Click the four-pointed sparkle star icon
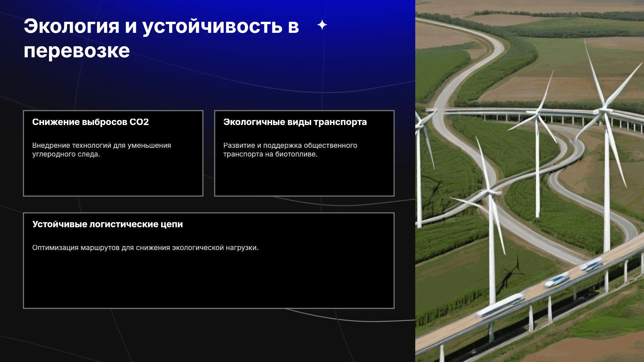Viewport: 644px width, 362px height. 322,25
